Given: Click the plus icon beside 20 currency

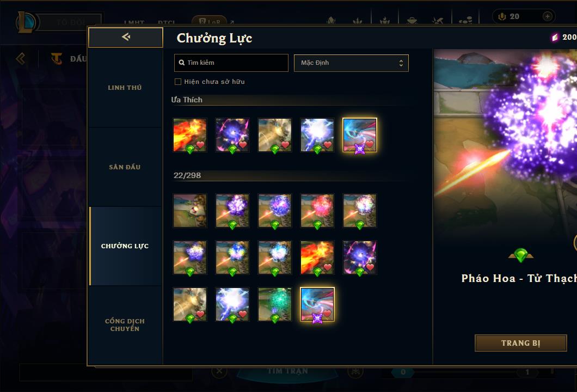Looking at the screenshot, I should point(547,16).
